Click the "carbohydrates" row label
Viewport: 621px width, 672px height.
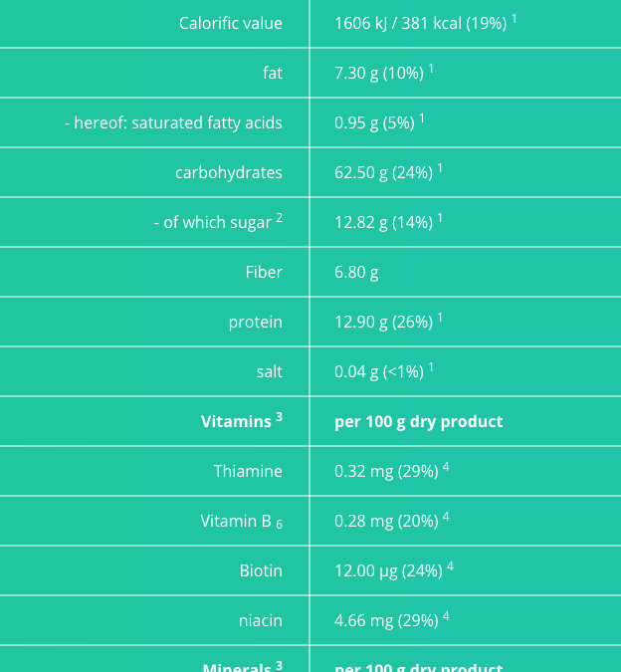229,172
